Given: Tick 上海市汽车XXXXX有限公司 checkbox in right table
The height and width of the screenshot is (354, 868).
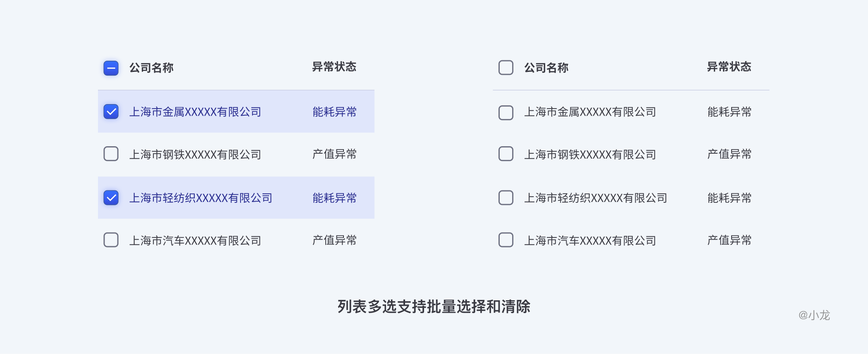Looking at the screenshot, I should [x=506, y=240].
